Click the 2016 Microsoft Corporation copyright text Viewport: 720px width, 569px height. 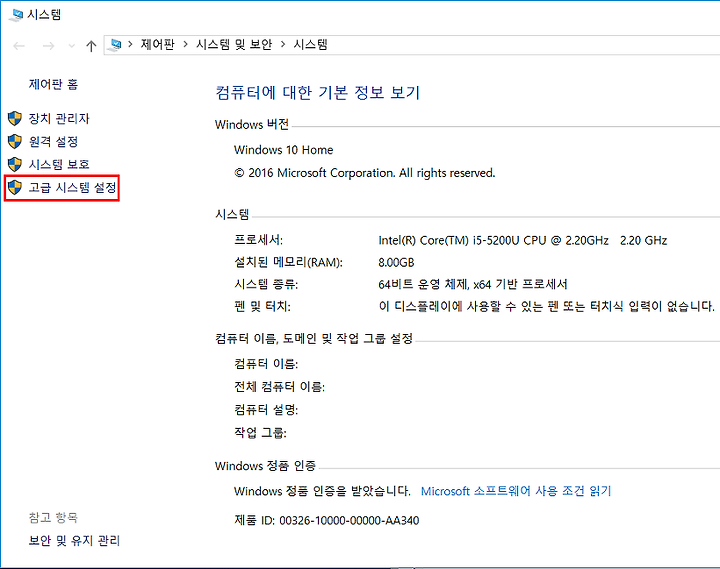[365, 173]
